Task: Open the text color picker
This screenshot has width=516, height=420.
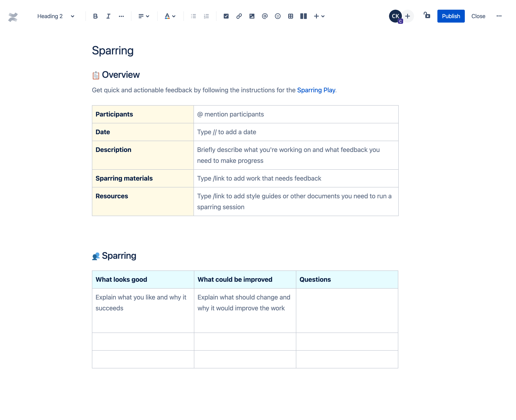Action: 174,16
